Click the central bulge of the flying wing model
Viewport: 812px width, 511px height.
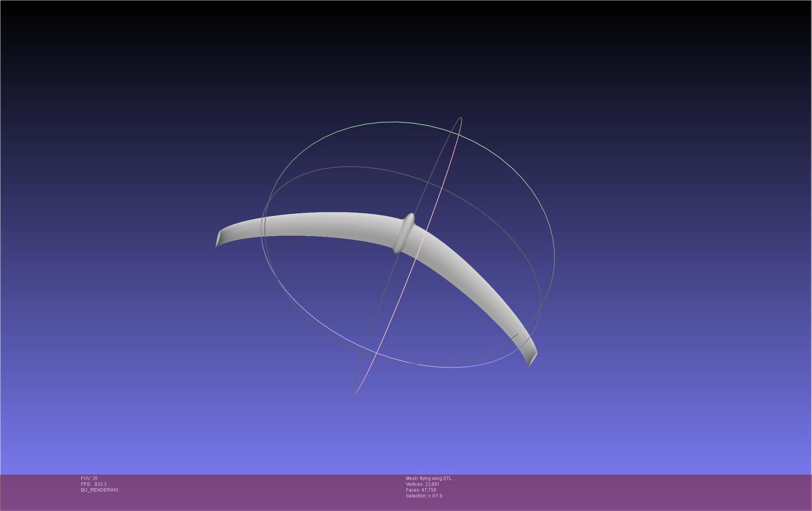pos(404,233)
